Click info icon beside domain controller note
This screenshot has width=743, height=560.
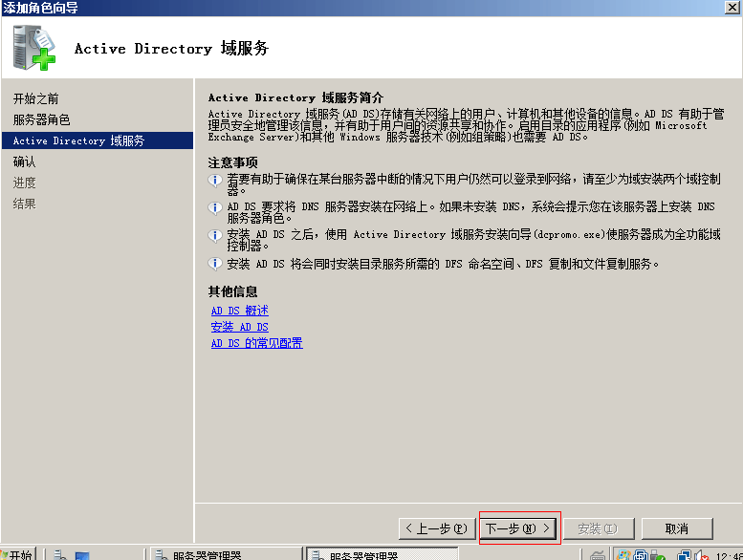click(215, 181)
